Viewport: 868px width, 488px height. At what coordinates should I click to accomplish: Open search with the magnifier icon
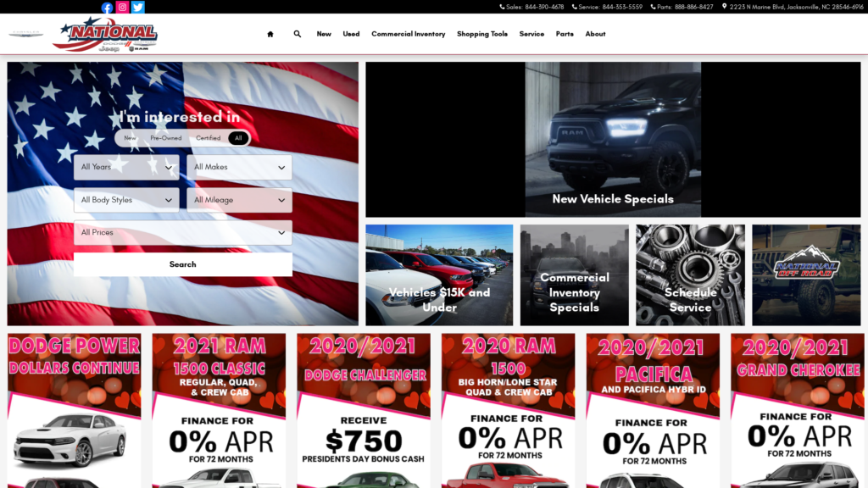pos(298,35)
